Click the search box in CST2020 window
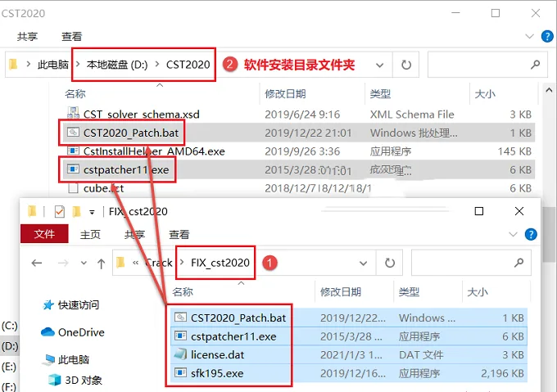 (487, 65)
